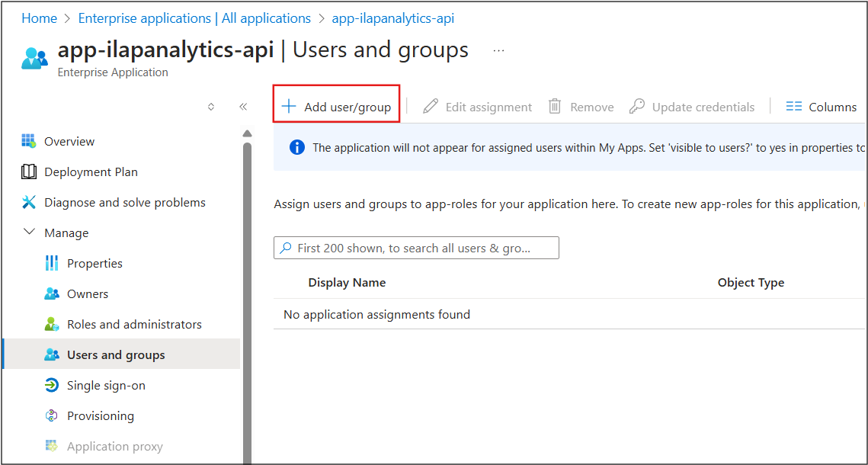Open the ellipsis menu beside page title
868x465 pixels.
click(498, 50)
